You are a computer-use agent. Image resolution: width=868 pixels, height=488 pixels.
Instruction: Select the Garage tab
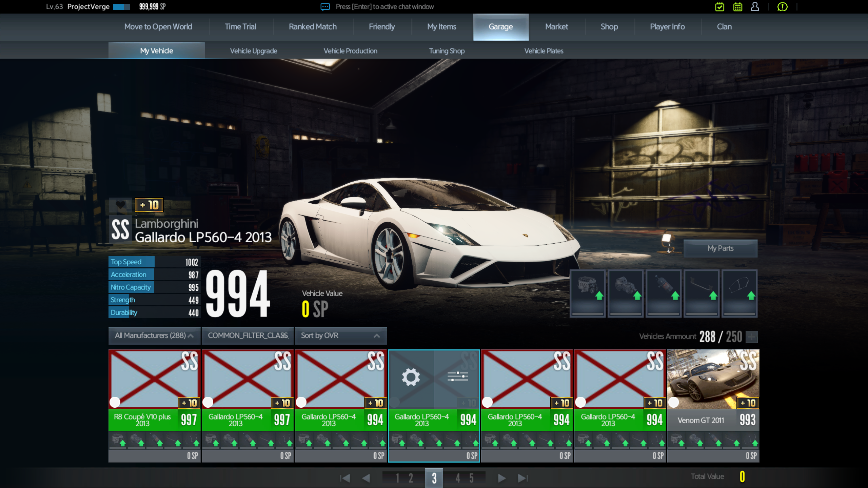click(x=501, y=27)
